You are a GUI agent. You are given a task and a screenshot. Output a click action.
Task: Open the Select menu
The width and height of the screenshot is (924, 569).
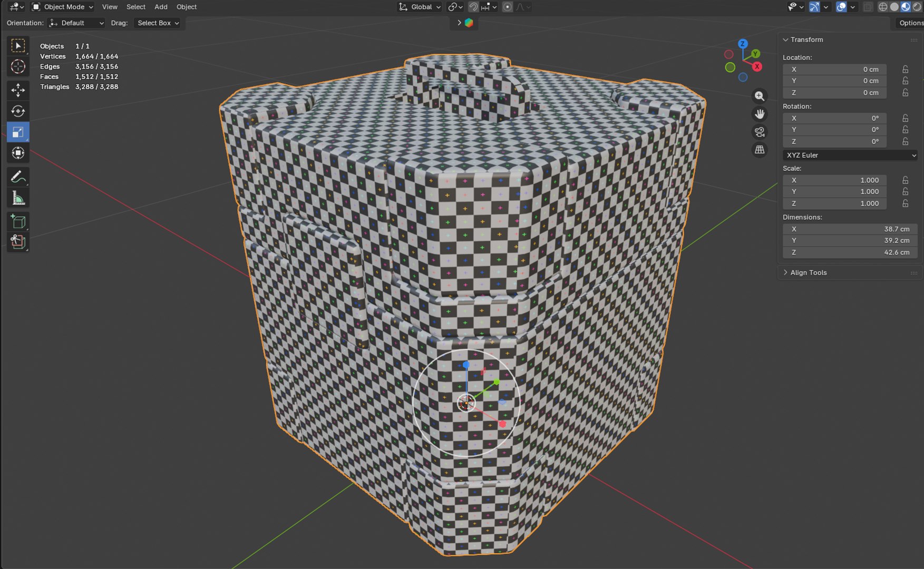(x=136, y=7)
